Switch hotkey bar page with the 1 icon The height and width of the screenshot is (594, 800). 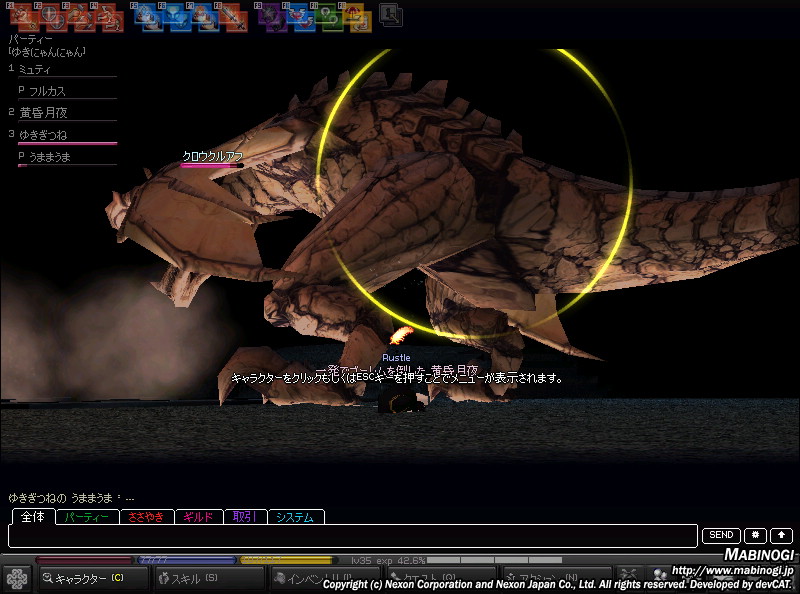click(390, 15)
